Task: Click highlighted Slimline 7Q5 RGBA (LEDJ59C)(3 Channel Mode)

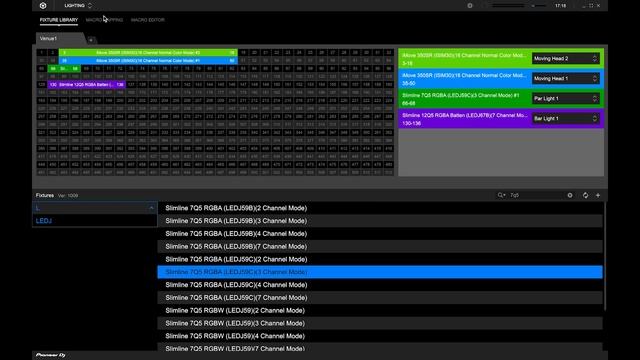Action: [x=380, y=272]
